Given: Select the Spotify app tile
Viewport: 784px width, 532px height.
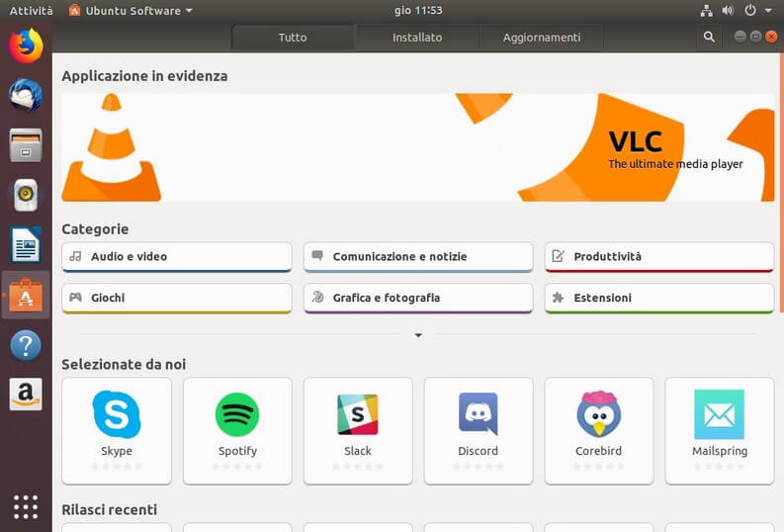Looking at the screenshot, I should coord(237,431).
